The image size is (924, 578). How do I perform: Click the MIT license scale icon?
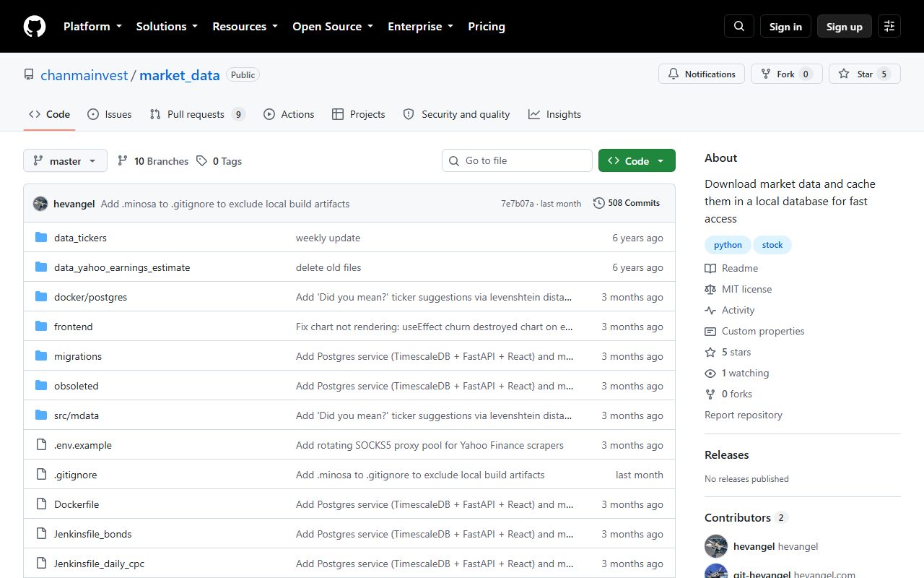click(710, 289)
